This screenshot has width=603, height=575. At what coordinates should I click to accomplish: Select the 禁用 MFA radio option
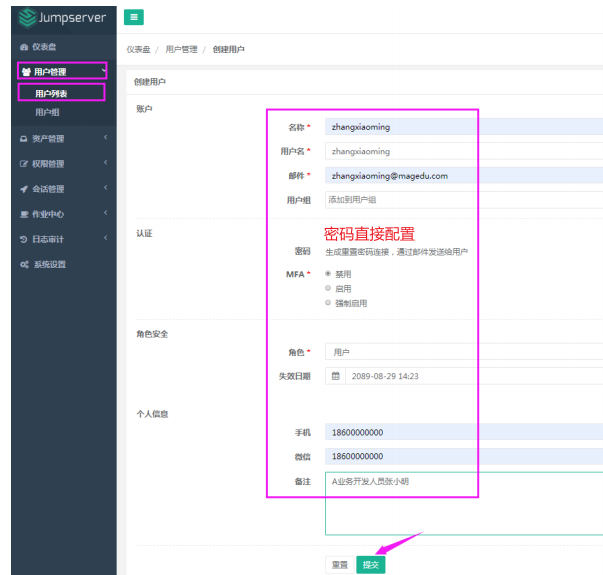click(328, 273)
